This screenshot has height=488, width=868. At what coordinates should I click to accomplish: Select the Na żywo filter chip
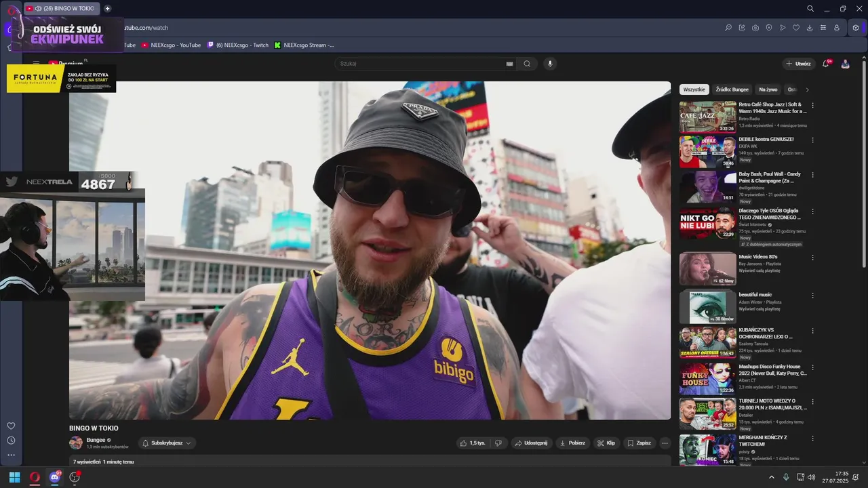[768, 89]
